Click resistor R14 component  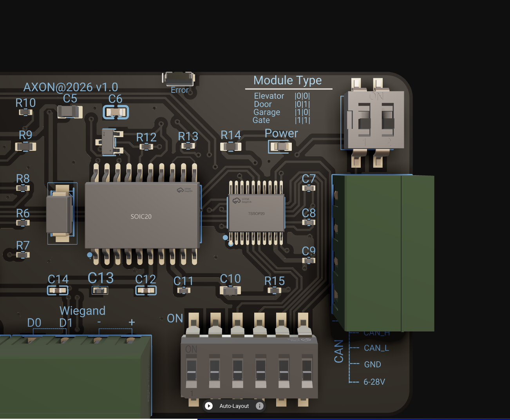pos(231,147)
